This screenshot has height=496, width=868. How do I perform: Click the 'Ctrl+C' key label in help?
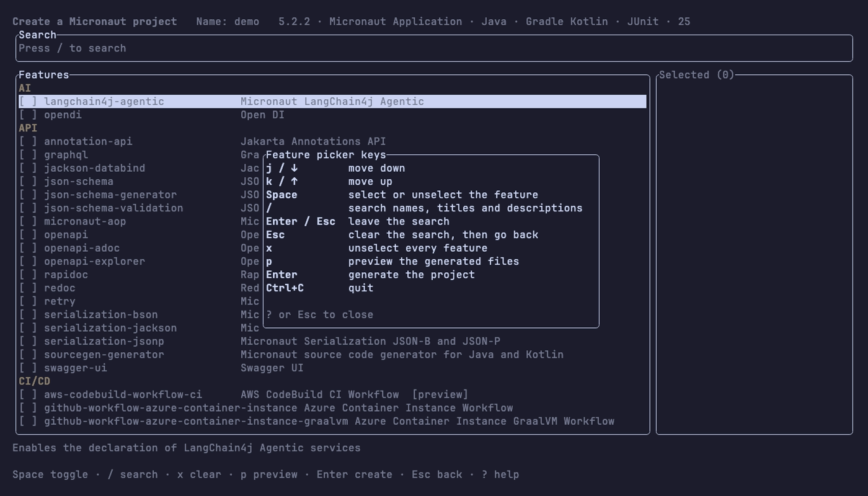(x=285, y=288)
